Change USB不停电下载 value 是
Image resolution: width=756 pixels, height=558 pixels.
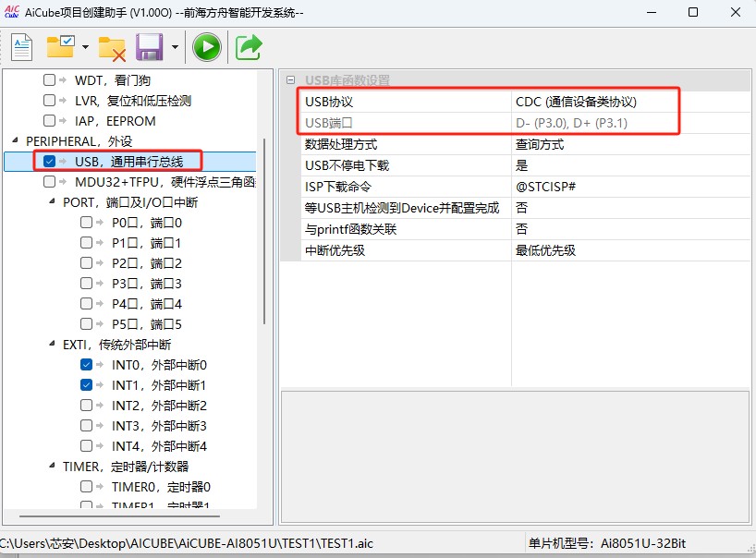[630, 165]
